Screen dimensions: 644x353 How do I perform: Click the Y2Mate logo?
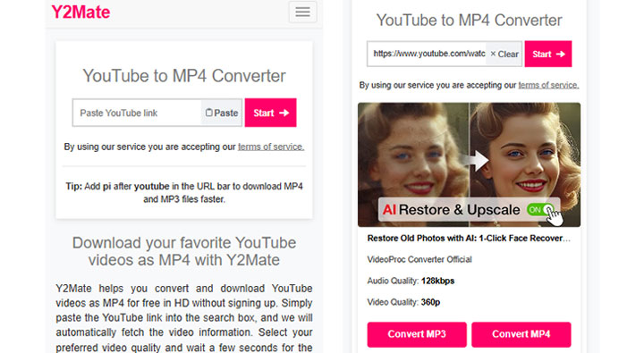pos(80,12)
